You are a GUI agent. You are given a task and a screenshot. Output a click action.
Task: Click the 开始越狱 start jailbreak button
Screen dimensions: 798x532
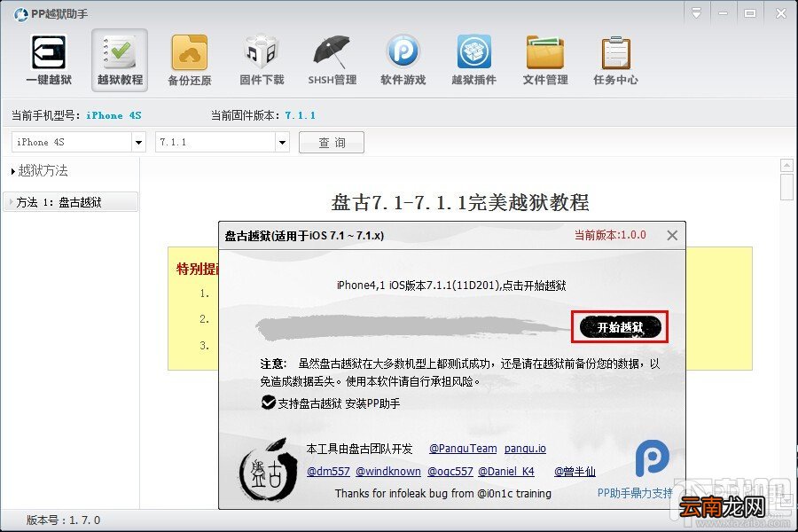[x=620, y=327]
